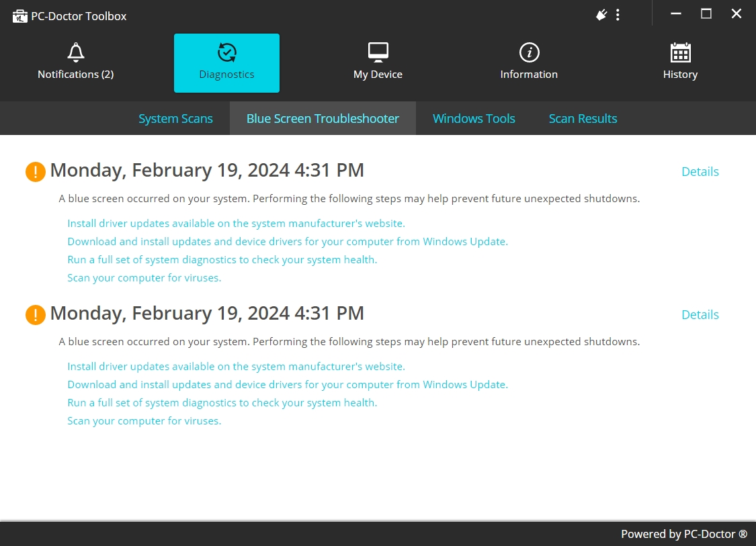Click second entry's Install driver updates link

coord(237,367)
